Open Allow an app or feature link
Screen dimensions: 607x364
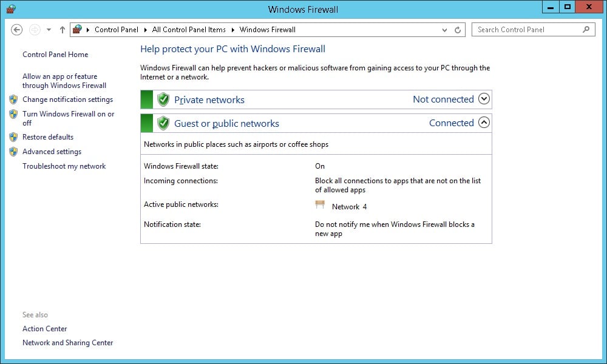(x=64, y=81)
